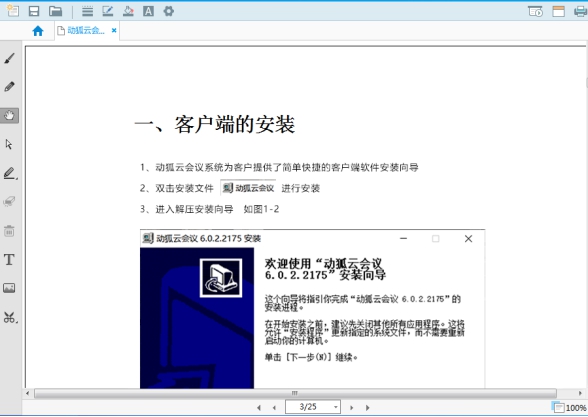Select the underline pen tool
The height and width of the screenshot is (417, 588).
(10, 173)
